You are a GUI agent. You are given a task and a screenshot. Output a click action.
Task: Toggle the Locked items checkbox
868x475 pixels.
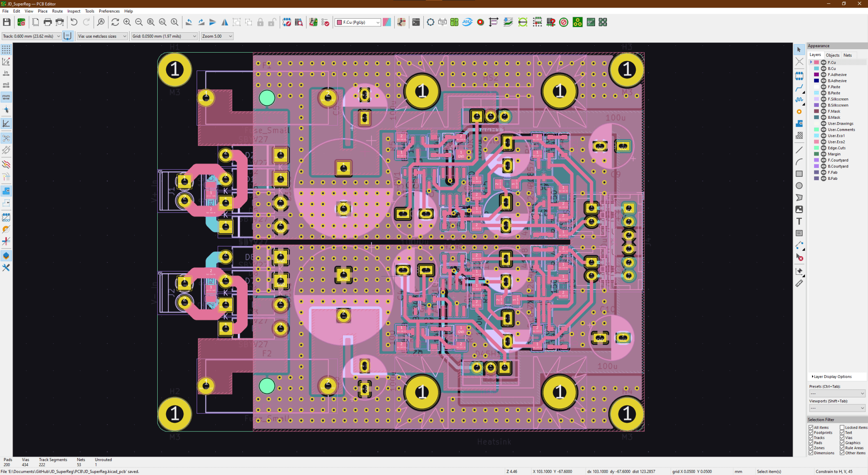[842, 427]
